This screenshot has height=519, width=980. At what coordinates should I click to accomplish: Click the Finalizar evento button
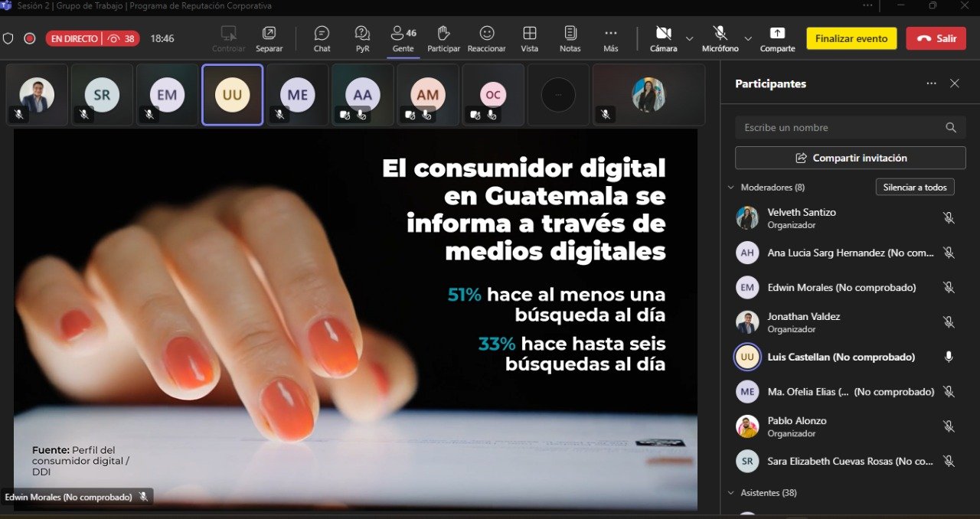(851, 38)
